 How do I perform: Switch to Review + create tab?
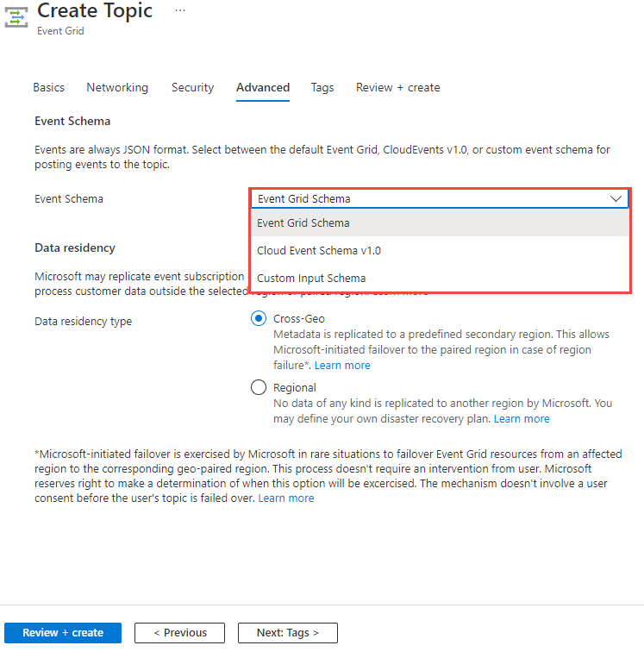[x=397, y=87]
